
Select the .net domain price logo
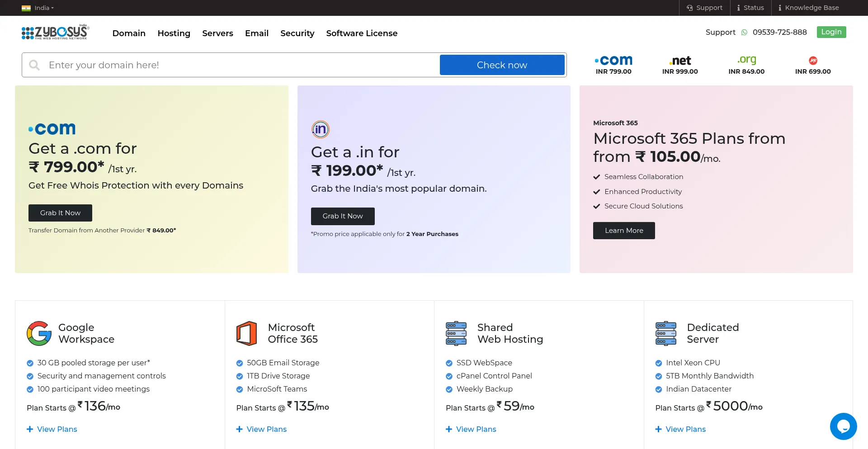click(x=680, y=61)
